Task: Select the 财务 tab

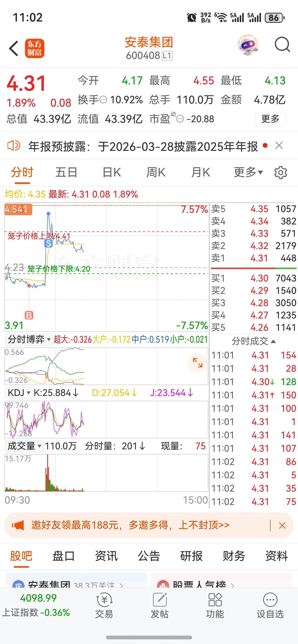Action: [x=234, y=556]
